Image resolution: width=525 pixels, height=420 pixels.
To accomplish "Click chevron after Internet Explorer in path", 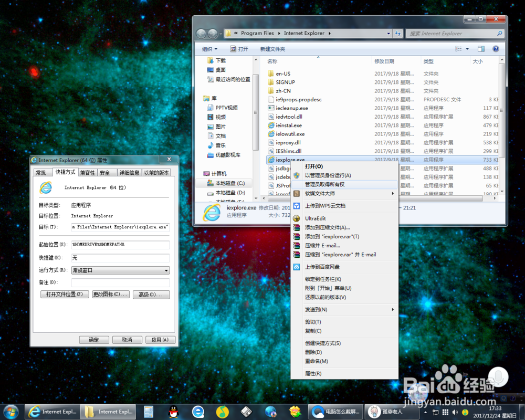I will point(330,34).
